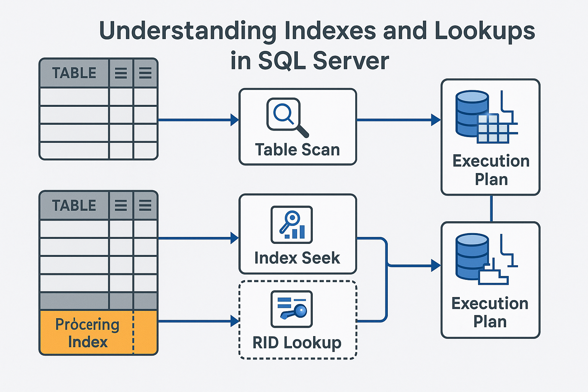Click the second lines icon in the lower TABLE header

(x=145, y=206)
